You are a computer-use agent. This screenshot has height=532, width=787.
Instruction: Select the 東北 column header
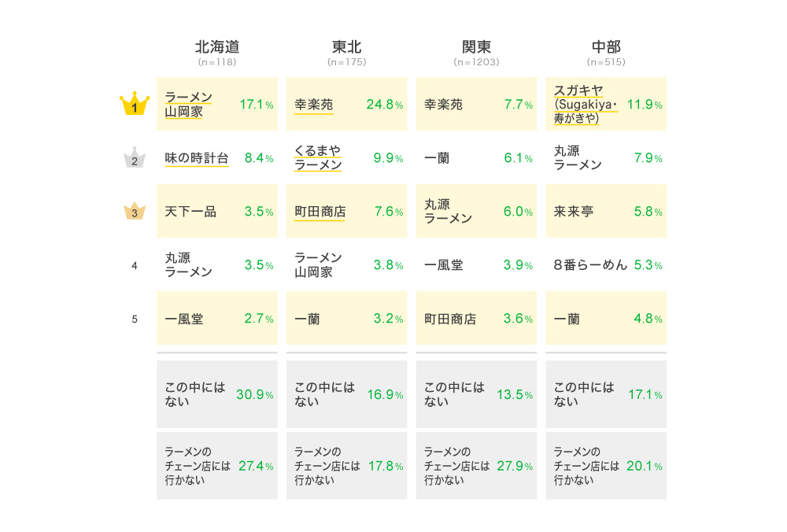[346, 47]
